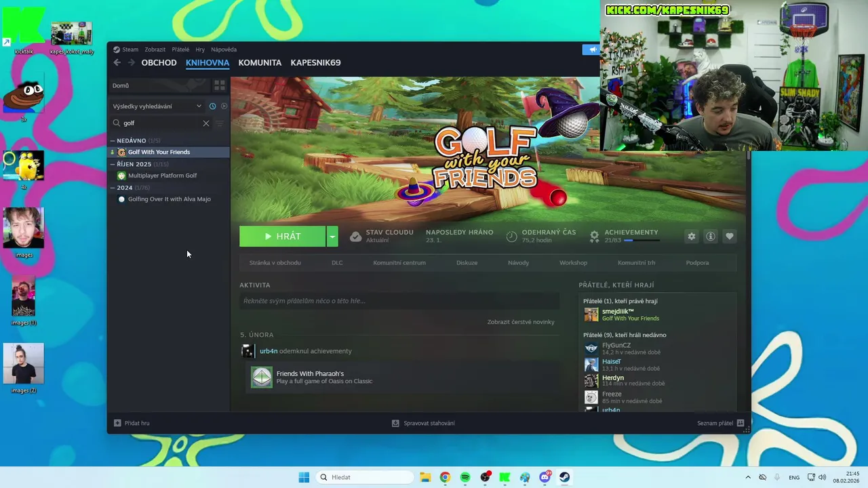This screenshot has width=868, height=488.
Task: Click Zobrazit čerstvé novinky
Action: tap(521, 322)
